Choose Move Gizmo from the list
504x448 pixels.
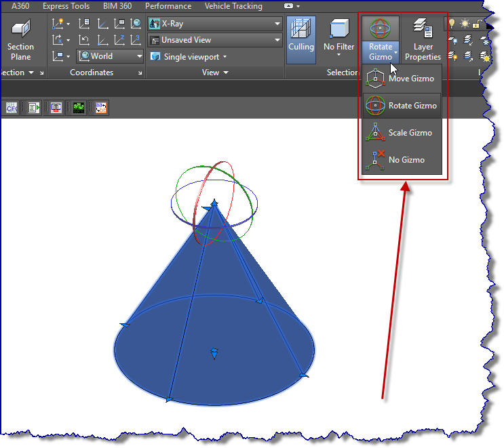coord(402,79)
